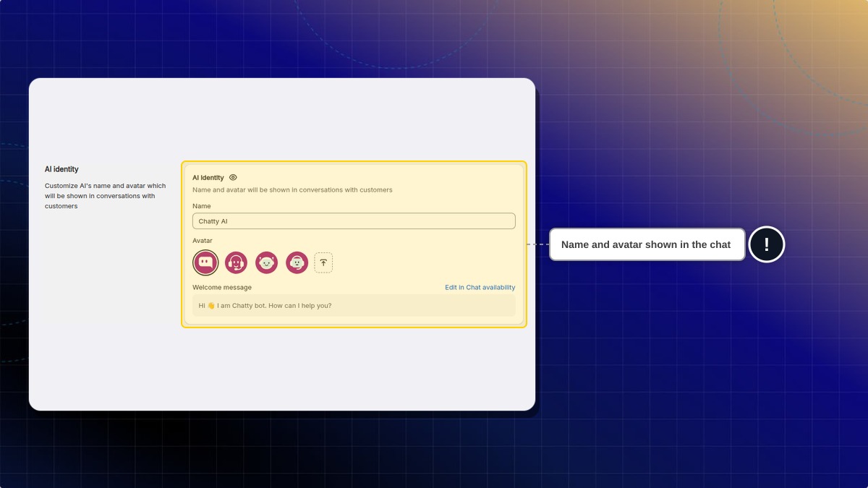
Task: Click the AI identity heading in the left column
Action: coord(61,169)
